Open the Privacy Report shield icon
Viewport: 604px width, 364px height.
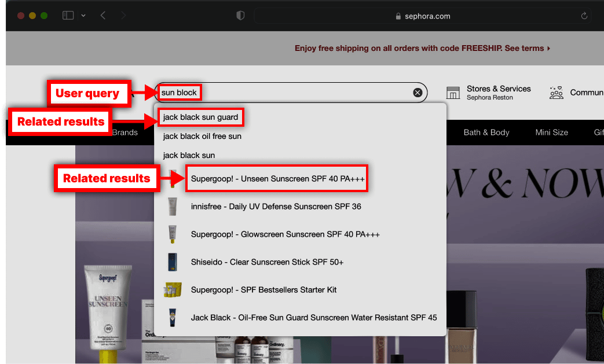click(x=240, y=16)
